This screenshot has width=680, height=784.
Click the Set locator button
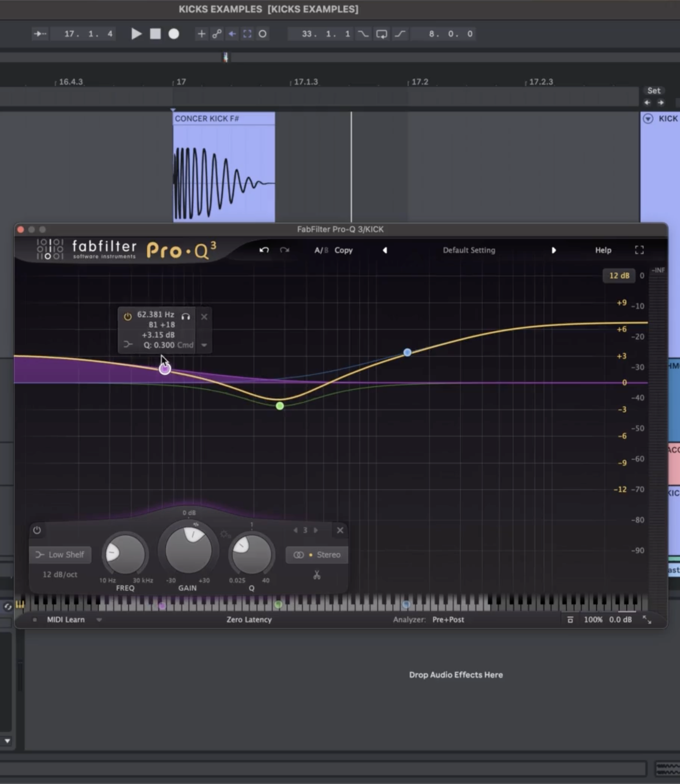tap(654, 91)
